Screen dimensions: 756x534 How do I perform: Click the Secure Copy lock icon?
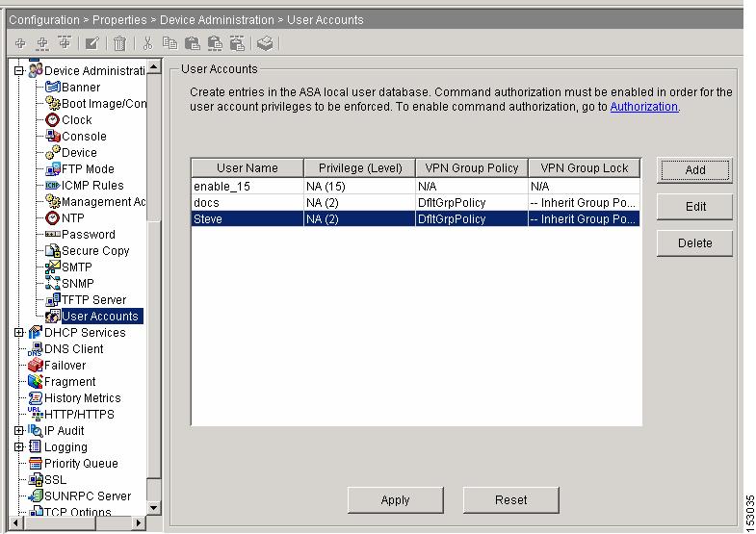(x=53, y=251)
